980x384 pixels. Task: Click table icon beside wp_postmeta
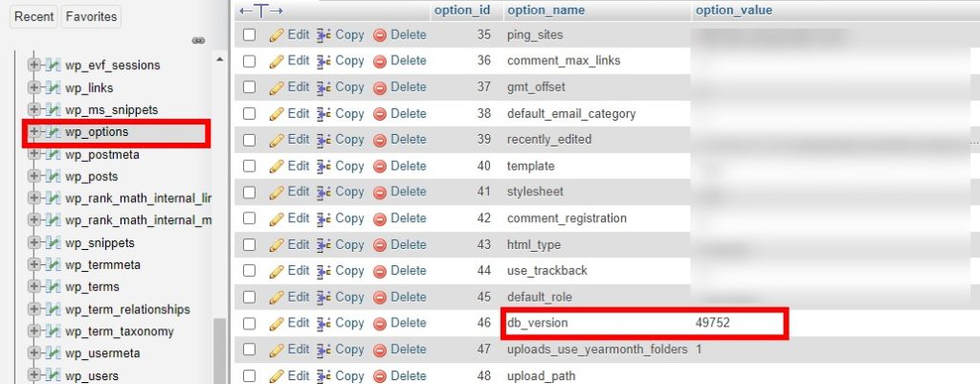[54, 154]
